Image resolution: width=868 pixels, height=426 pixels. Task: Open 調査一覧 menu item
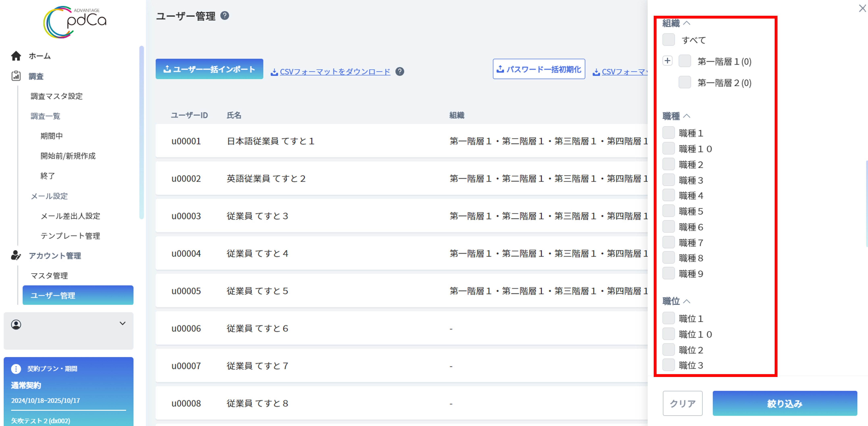point(45,116)
